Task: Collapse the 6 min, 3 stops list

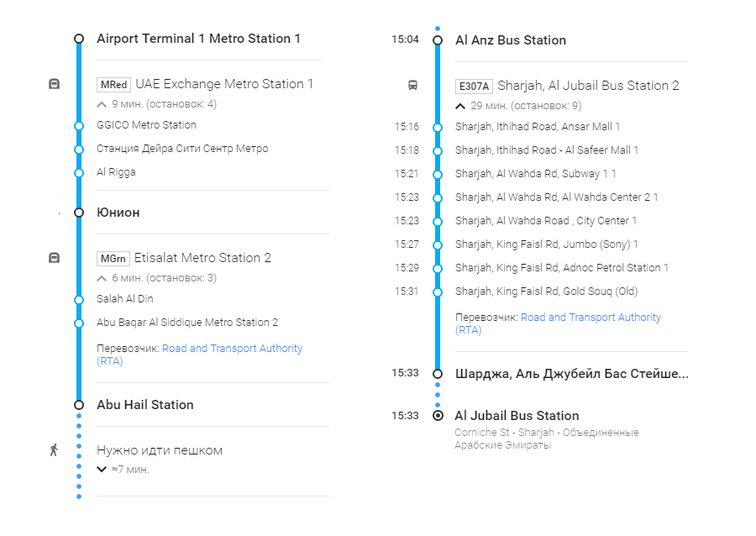Action: 102,278
